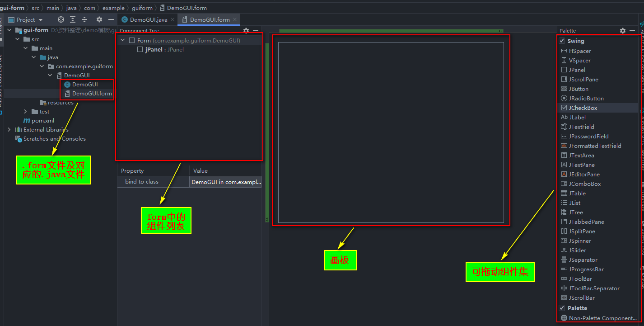Open Palette panel settings gear
Viewport: 644px width, 326px height.
coord(623,31)
